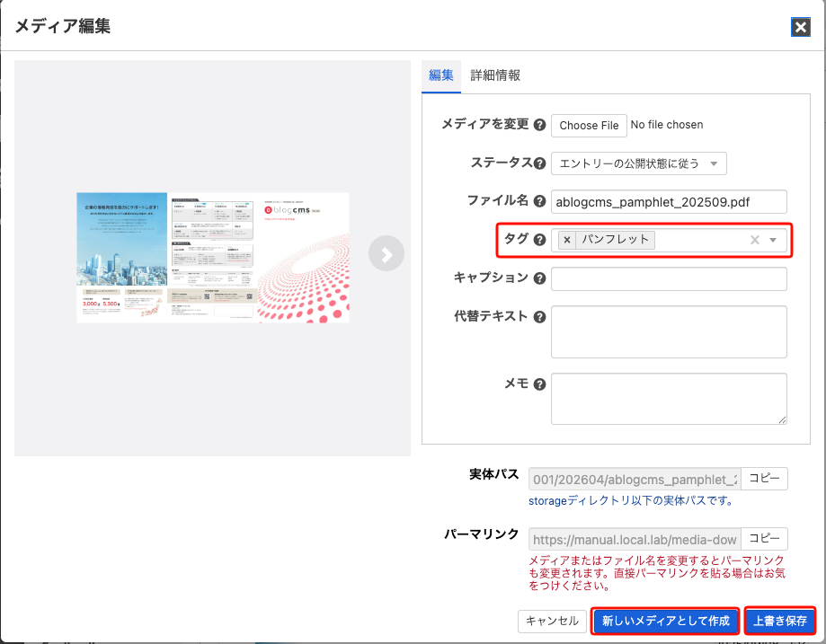Click help icon next to ファイル名
Screen dimensions: 826x644
pos(539,201)
